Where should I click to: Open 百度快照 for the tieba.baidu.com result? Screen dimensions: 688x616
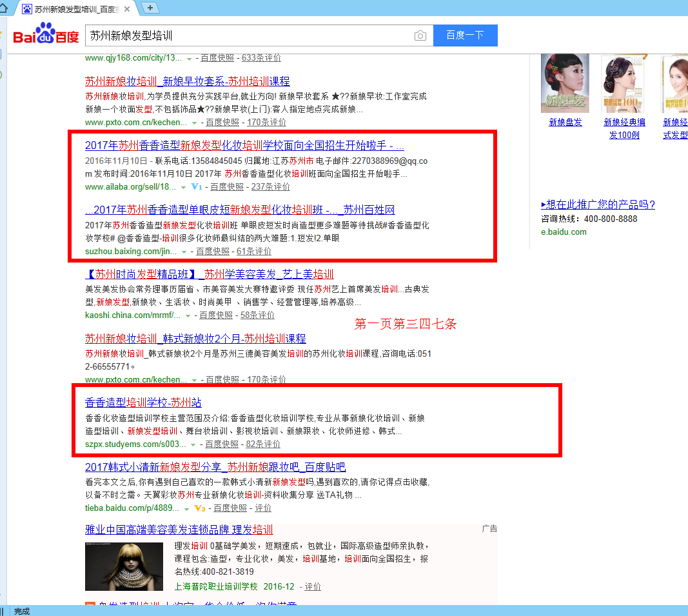click(x=230, y=508)
